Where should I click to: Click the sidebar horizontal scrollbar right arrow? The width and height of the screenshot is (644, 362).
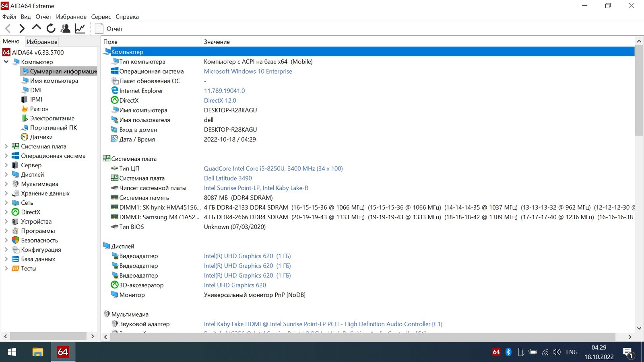[x=93, y=336]
